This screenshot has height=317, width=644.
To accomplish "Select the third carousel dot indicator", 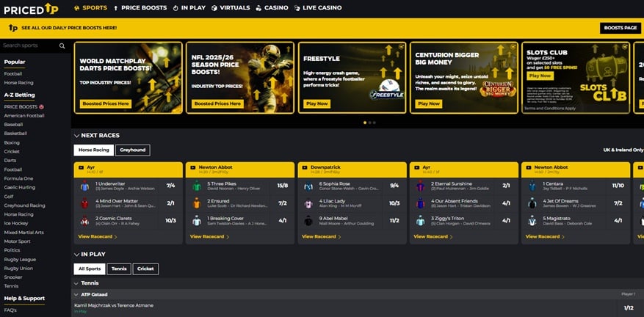I will (x=375, y=123).
